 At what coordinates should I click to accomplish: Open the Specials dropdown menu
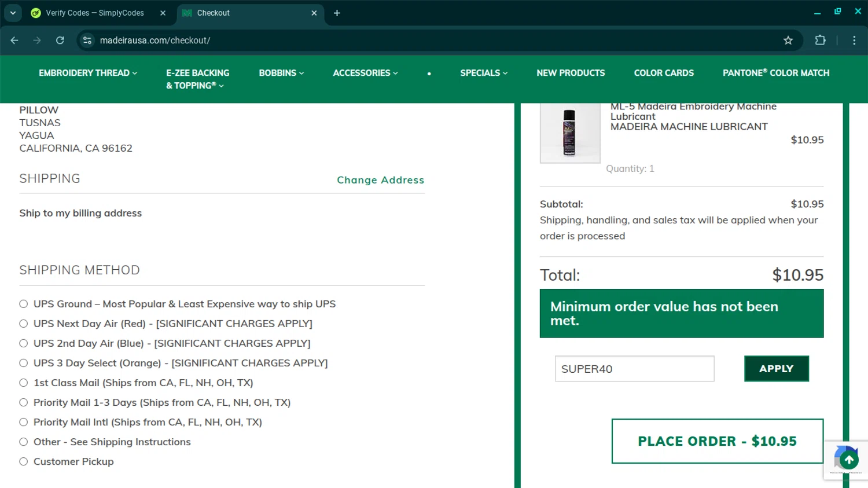(484, 73)
